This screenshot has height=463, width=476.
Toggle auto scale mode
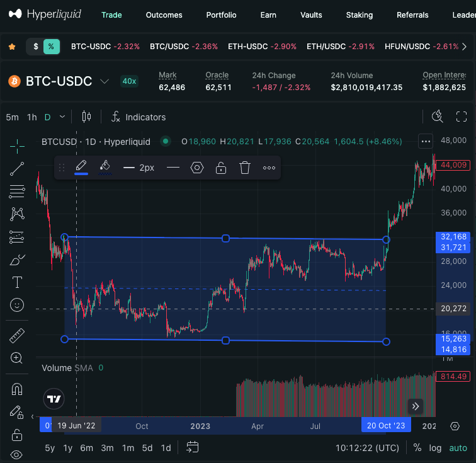458,448
